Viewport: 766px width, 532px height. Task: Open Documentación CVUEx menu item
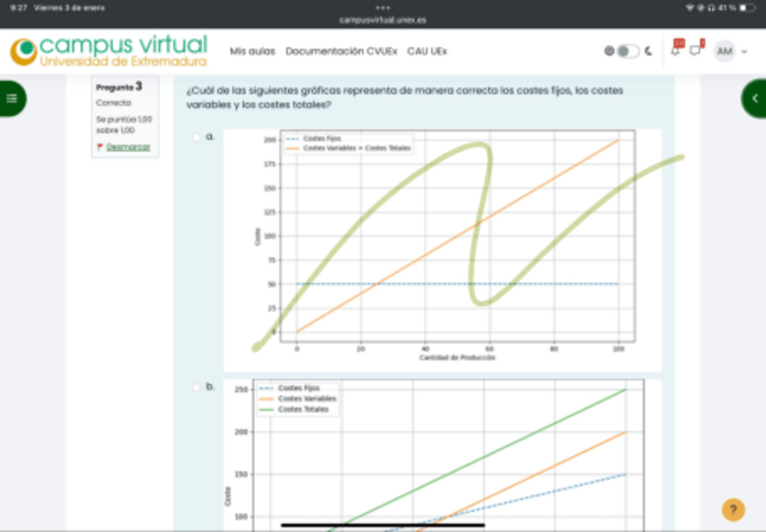[x=341, y=51]
